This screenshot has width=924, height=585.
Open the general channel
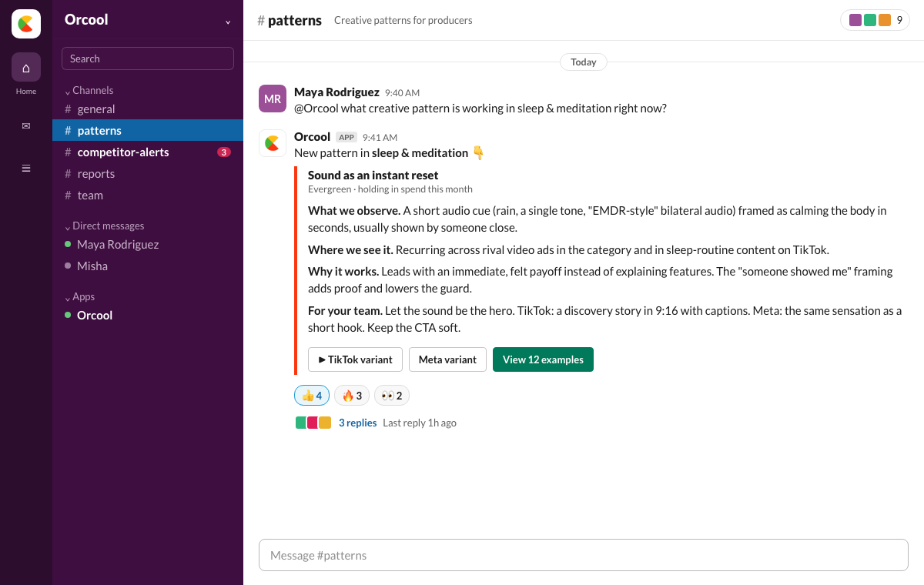click(x=148, y=109)
